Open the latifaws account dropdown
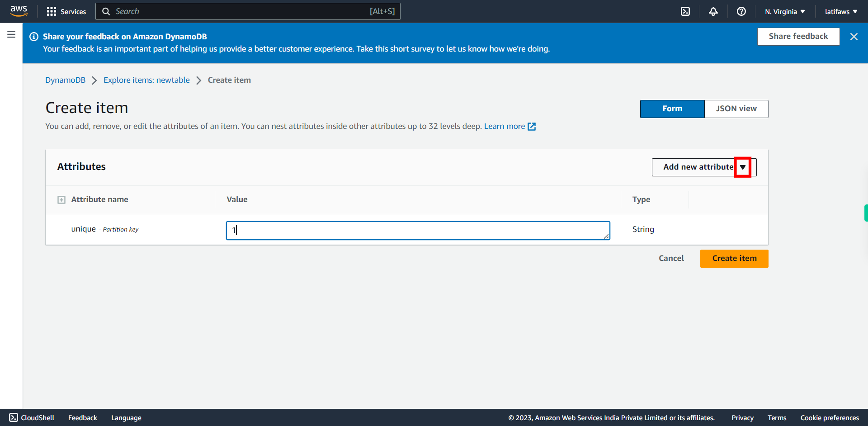The width and height of the screenshot is (868, 426). coord(841,11)
